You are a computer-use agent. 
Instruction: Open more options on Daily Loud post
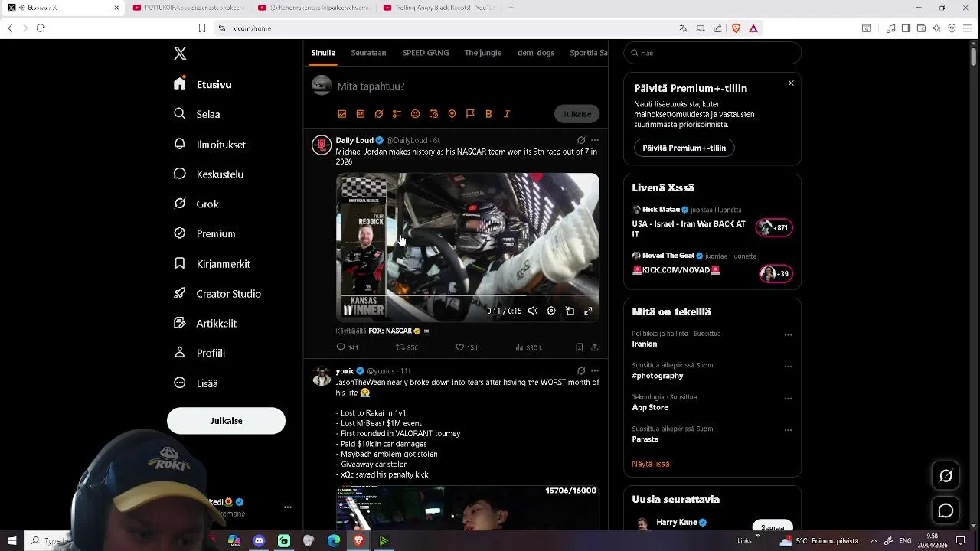point(595,140)
